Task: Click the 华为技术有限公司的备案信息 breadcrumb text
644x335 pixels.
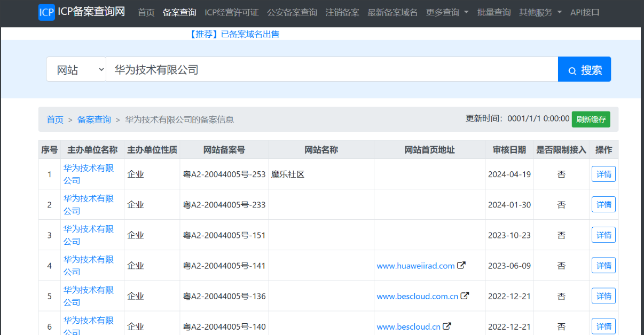Action: tap(179, 119)
